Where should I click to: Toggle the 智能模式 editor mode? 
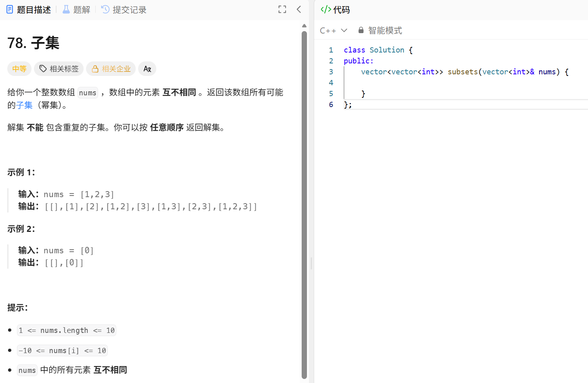coord(384,30)
